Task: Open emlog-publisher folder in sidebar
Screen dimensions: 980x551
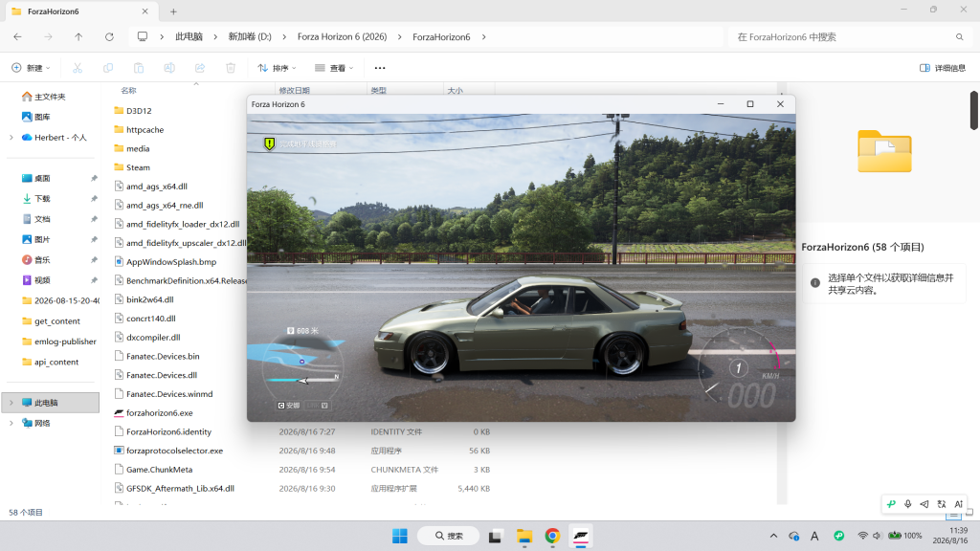Action: pos(66,342)
